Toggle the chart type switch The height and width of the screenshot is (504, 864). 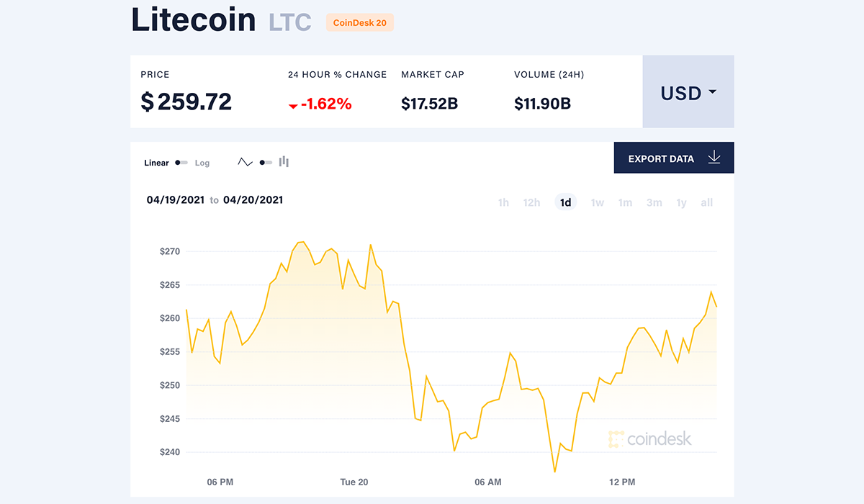264,162
